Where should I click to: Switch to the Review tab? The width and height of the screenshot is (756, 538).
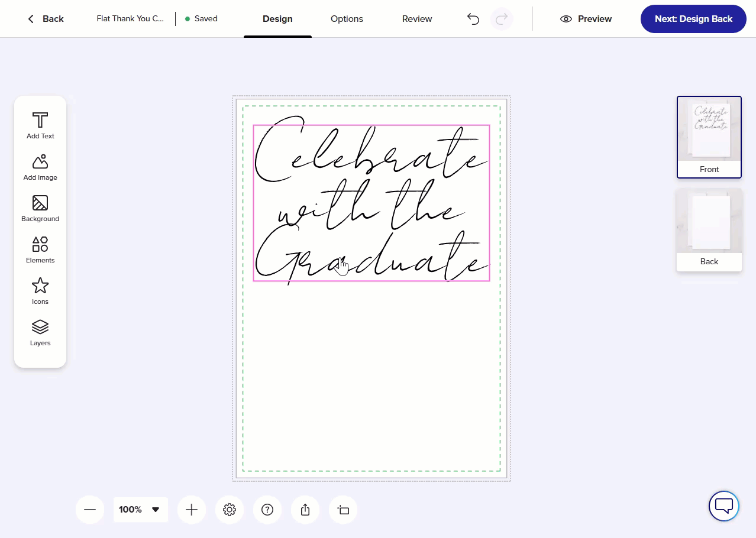417,19
